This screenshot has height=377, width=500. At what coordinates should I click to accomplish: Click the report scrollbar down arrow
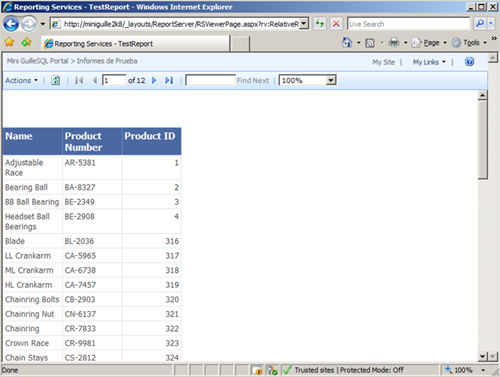pos(483,356)
